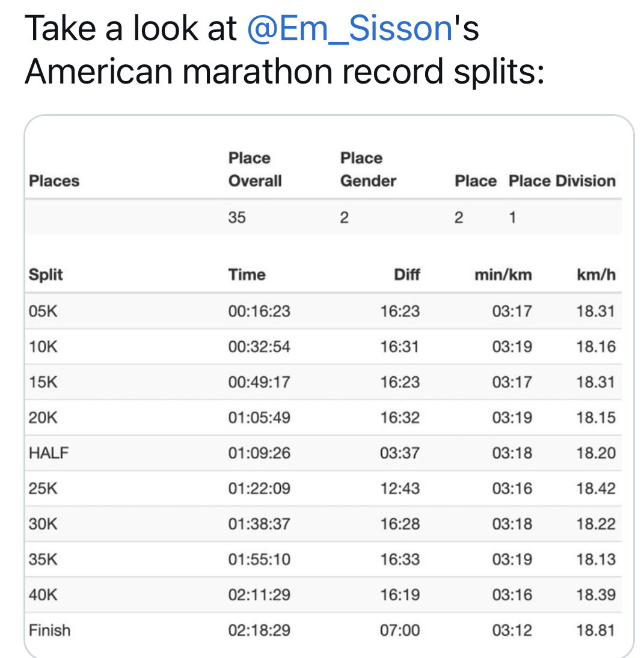Click the Place Overall column header
This screenshot has width=644, height=658.
point(255,169)
